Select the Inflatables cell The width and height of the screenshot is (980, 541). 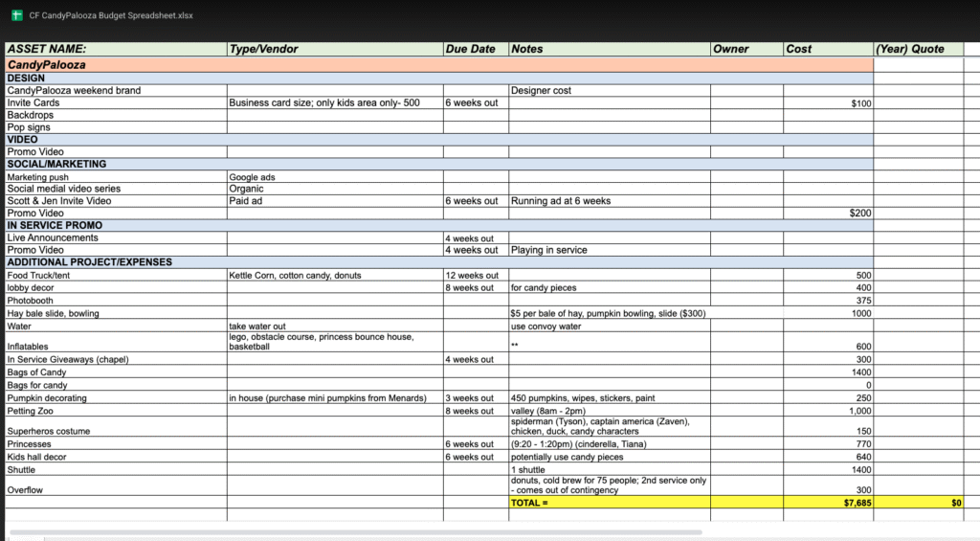click(116, 342)
